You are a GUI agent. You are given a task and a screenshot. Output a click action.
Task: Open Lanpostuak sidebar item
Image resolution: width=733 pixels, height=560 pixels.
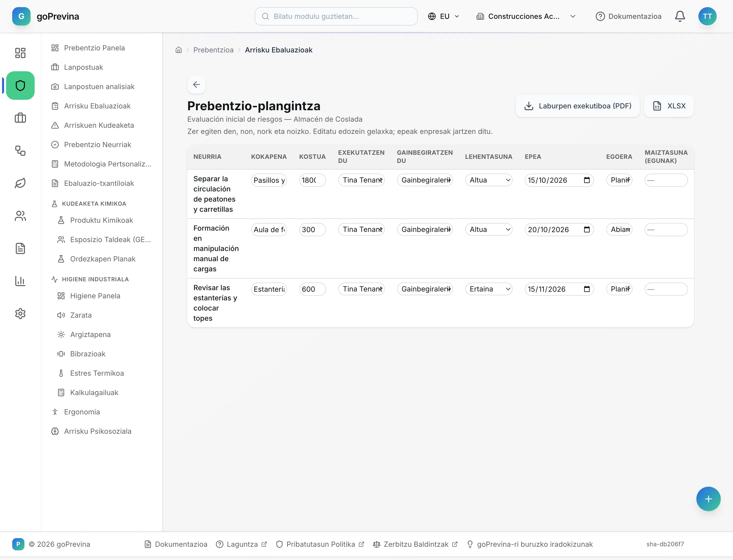pos(102,67)
